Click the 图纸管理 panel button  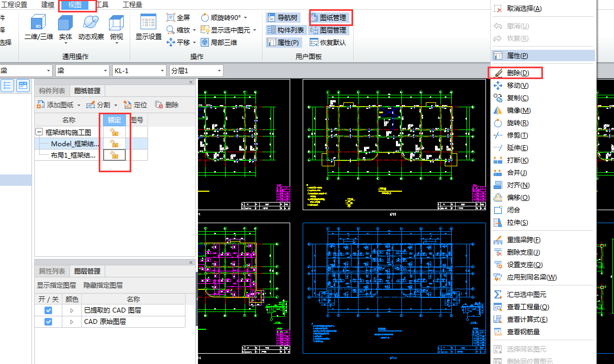click(330, 18)
